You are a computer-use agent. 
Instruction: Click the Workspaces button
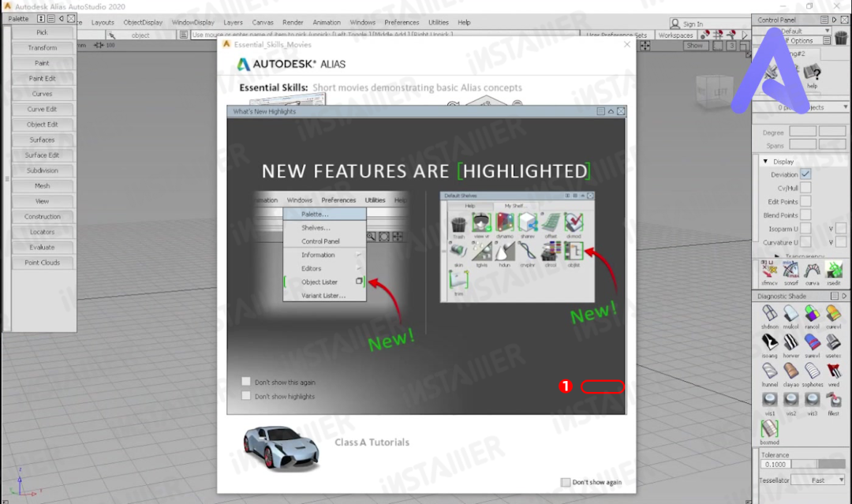tap(675, 35)
